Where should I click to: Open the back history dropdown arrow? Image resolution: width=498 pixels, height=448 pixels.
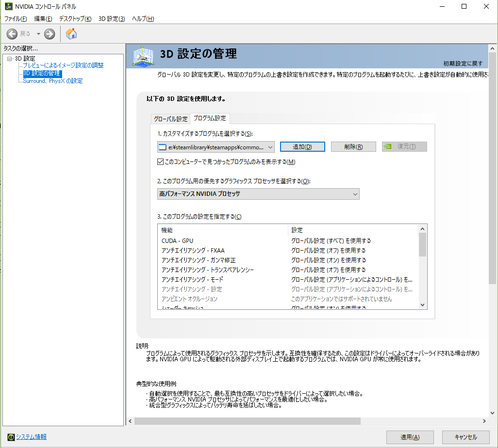tap(38, 33)
